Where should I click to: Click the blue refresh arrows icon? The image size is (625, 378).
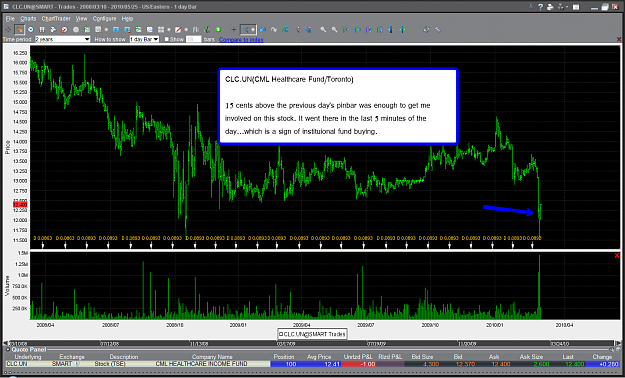[x=426, y=30]
